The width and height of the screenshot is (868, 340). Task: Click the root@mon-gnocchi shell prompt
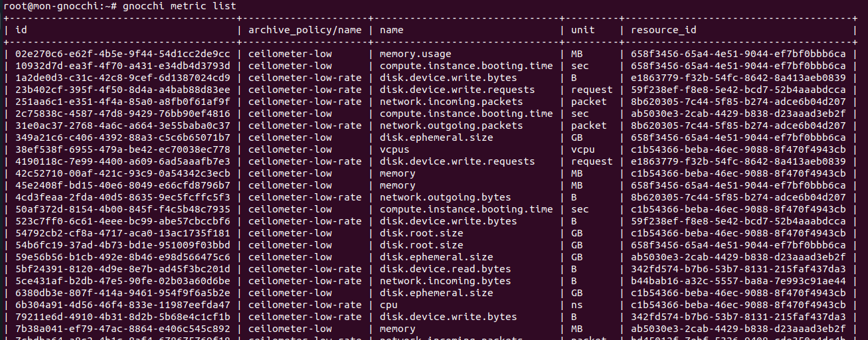60,6
